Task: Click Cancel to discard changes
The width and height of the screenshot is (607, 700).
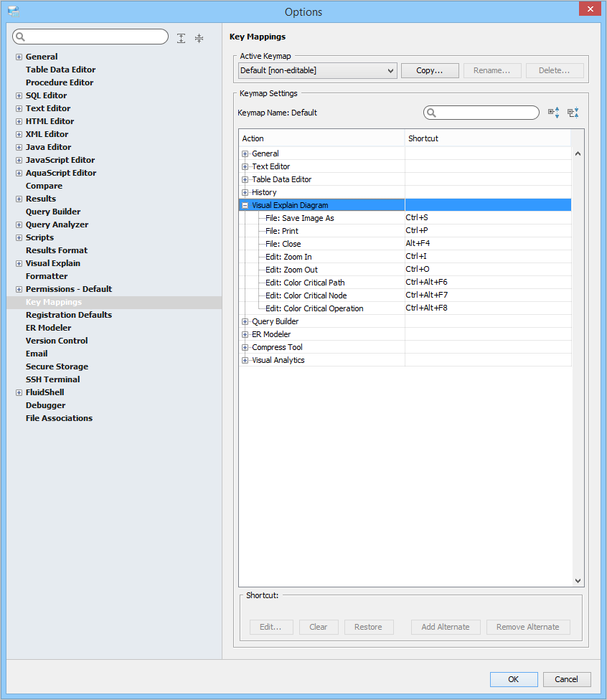Action: (x=566, y=679)
